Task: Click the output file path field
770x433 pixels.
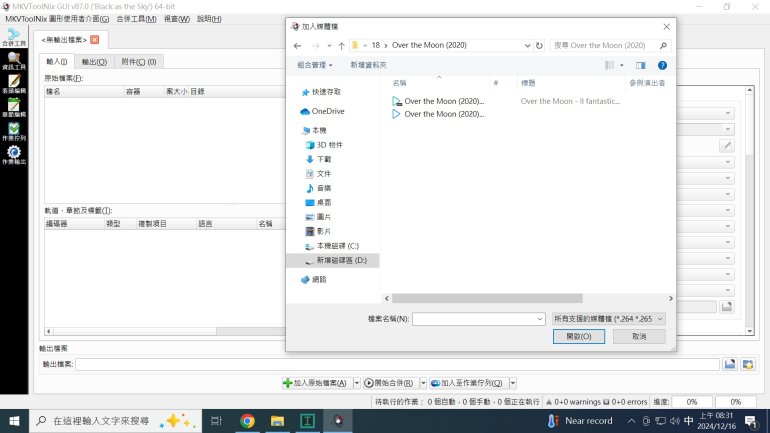Action: (397, 364)
